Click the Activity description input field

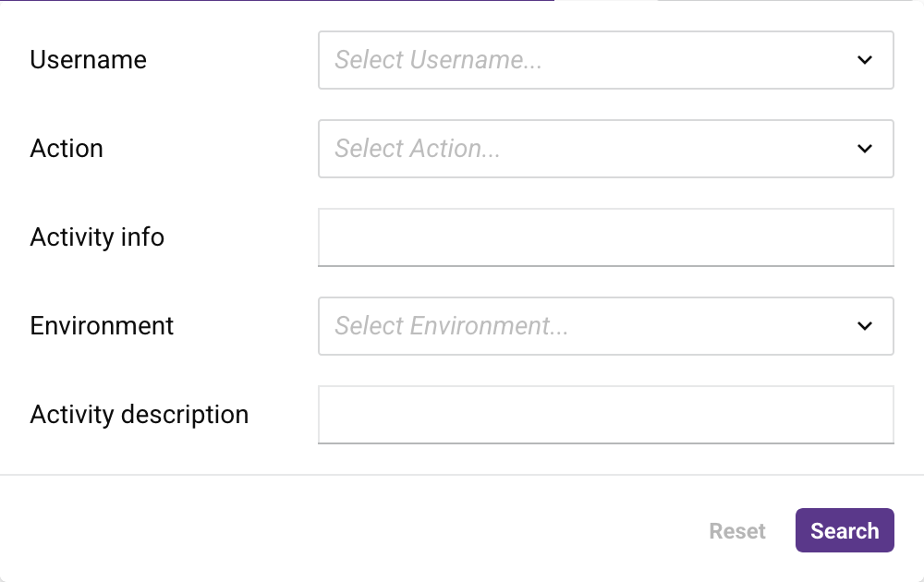[605, 415]
